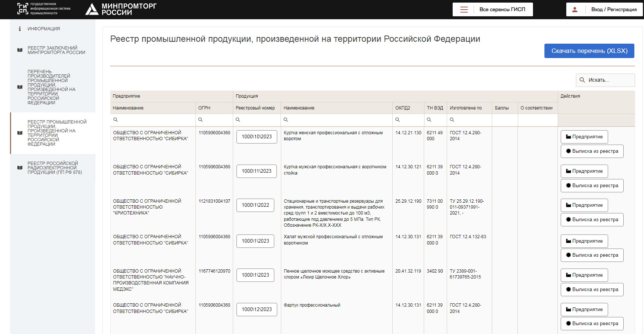Image resolution: width=644 pixels, height=334 pixels.
Task: Click Предприятие button for Куртка мужская row
Action: click(584, 171)
